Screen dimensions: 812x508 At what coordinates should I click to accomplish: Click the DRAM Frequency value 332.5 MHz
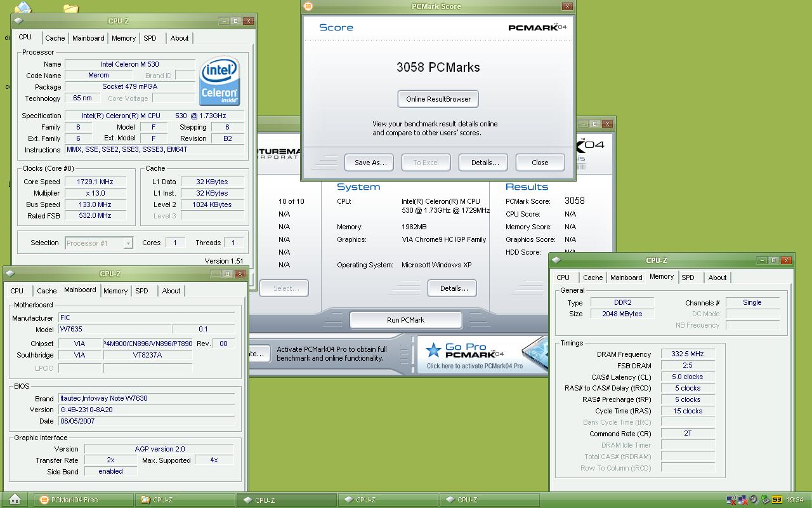click(688, 354)
